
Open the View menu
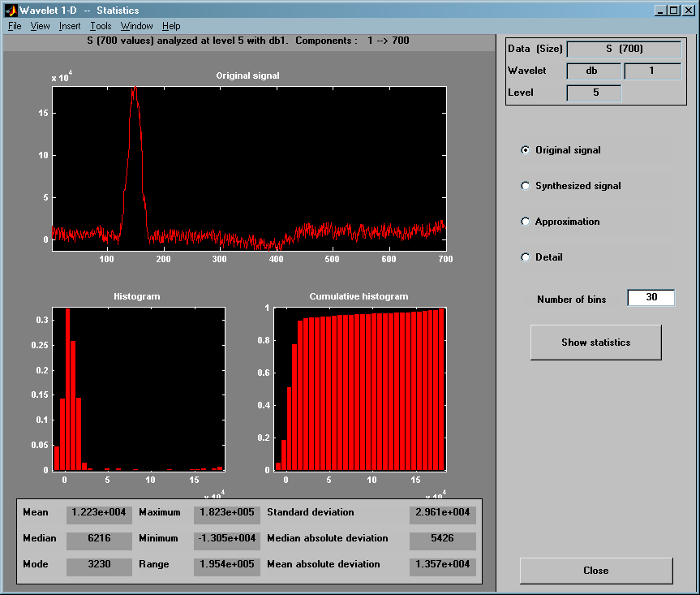(40, 26)
